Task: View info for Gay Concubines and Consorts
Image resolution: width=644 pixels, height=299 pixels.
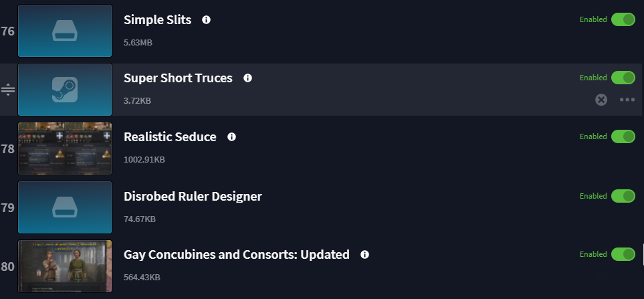Action: pyautogui.click(x=364, y=255)
